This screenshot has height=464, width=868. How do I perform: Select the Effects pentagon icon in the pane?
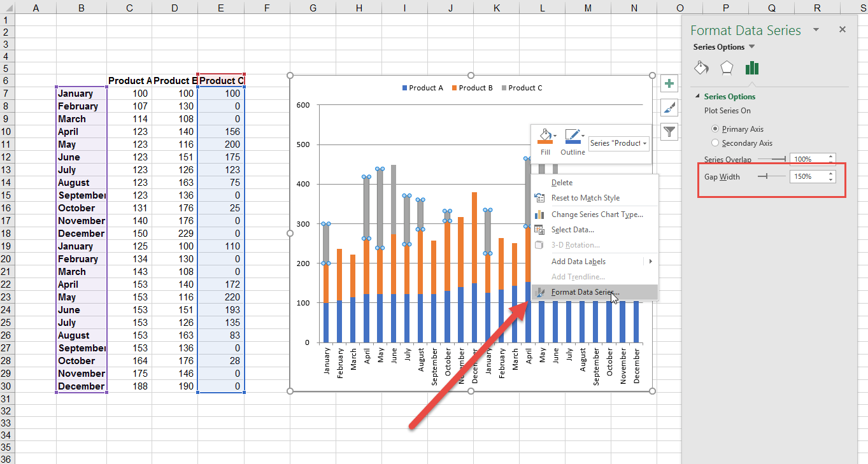[x=727, y=68]
